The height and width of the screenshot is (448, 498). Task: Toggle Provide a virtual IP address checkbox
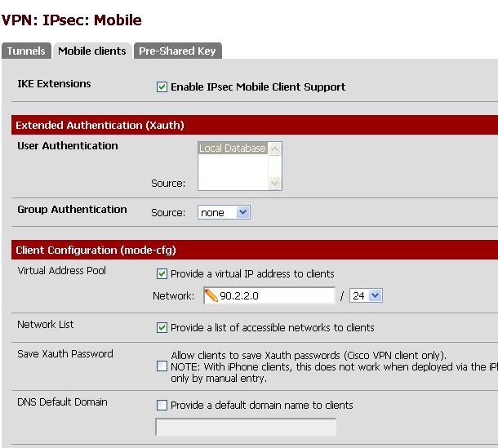click(x=162, y=273)
